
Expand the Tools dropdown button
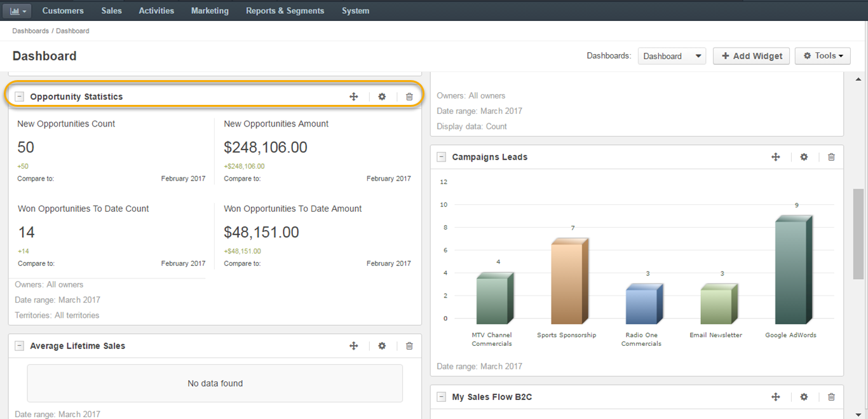tap(823, 56)
